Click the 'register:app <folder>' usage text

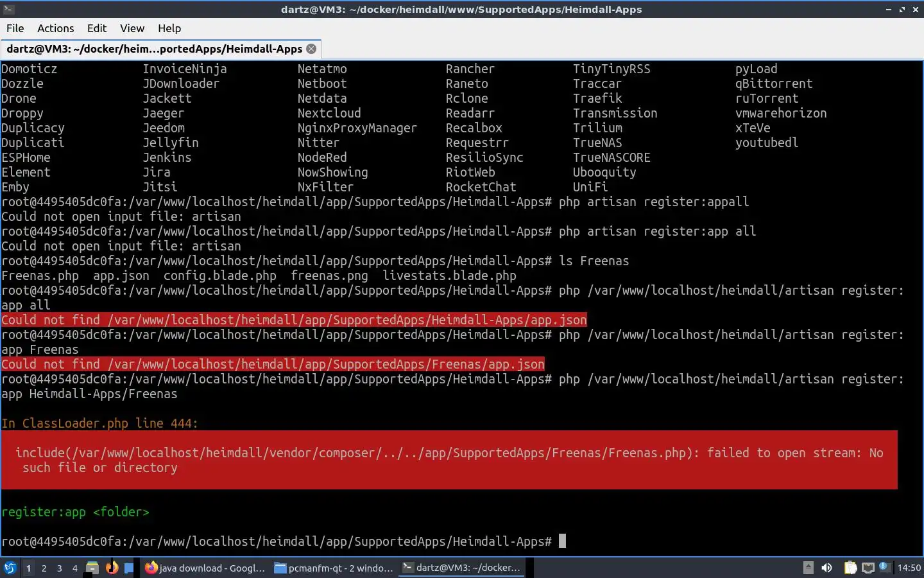point(75,512)
